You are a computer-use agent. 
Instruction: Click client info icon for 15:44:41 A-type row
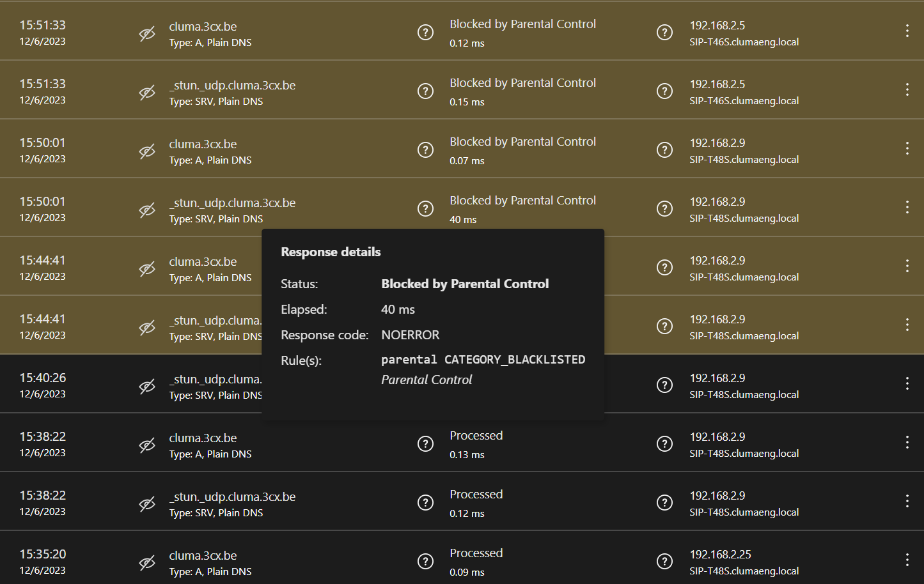pyautogui.click(x=664, y=267)
